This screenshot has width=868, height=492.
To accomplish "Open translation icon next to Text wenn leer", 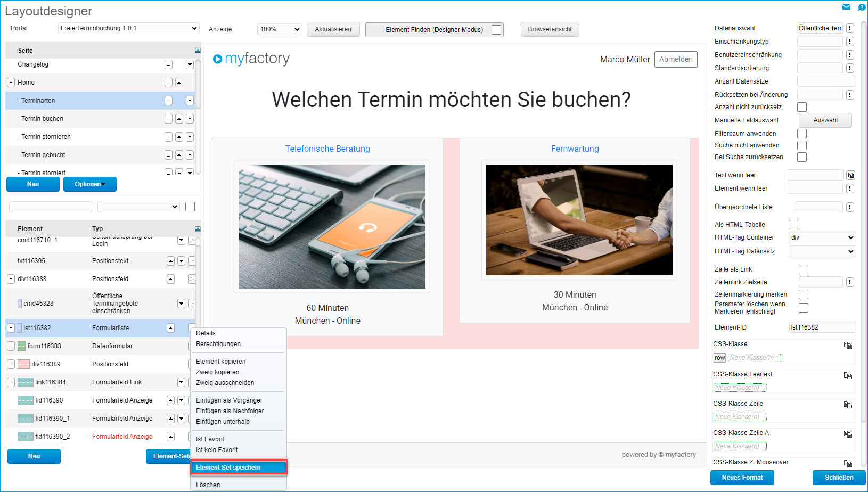I will [x=850, y=175].
